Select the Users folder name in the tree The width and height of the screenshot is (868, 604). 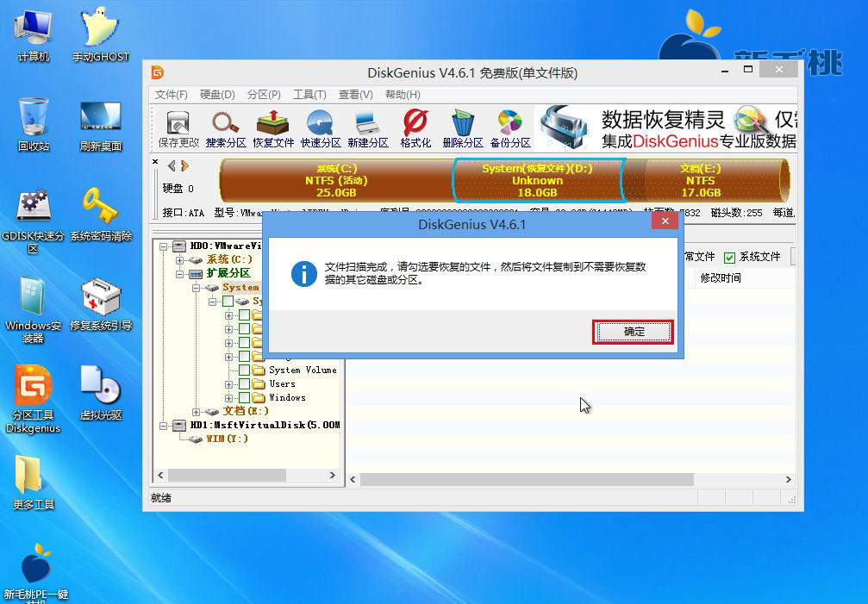[283, 383]
